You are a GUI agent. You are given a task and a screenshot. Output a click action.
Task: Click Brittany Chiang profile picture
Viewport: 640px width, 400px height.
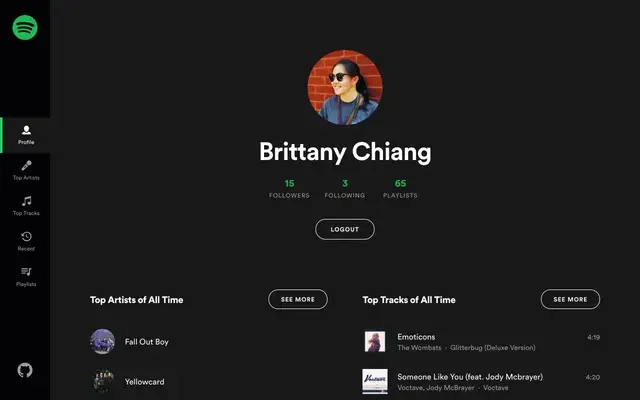tap(345, 88)
